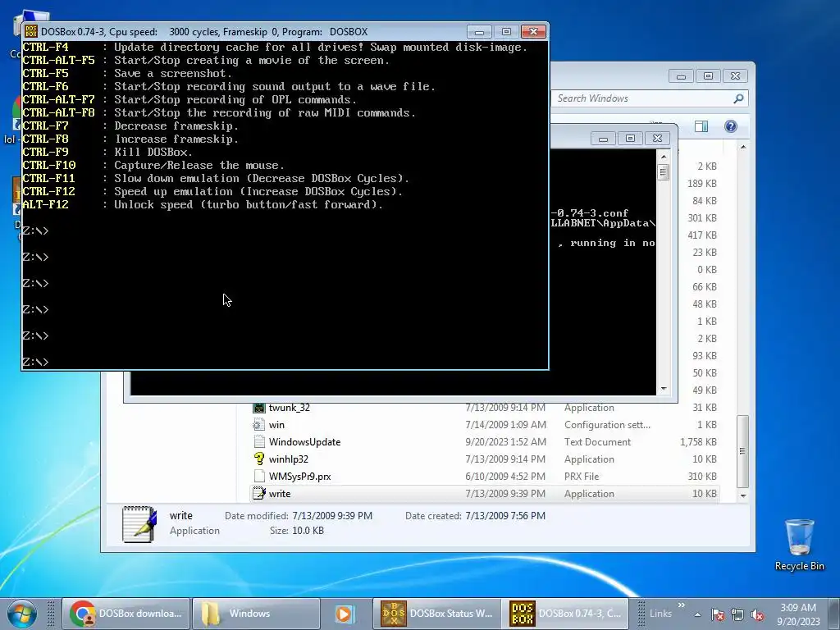Click the DOSBox Status Window scrollbar thumb
This screenshot has height=630, width=840.
click(x=664, y=172)
